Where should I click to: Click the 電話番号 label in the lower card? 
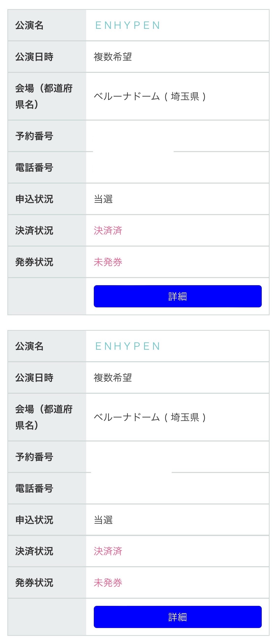pos(34,488)
